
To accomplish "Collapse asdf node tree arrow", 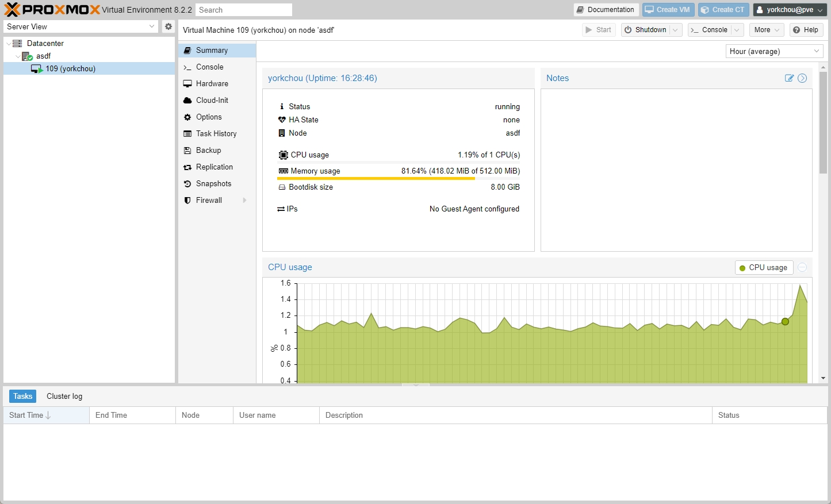I will point(18,56).
